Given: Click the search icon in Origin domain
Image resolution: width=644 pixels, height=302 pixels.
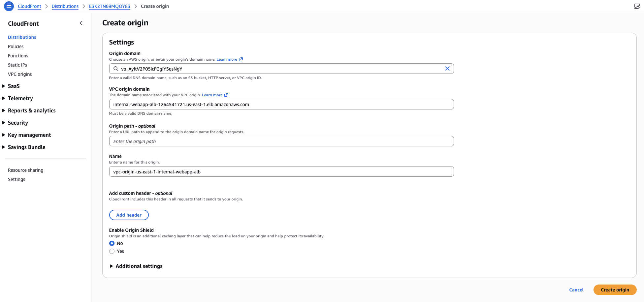Looking at the screenshot, I should point(116,69).
